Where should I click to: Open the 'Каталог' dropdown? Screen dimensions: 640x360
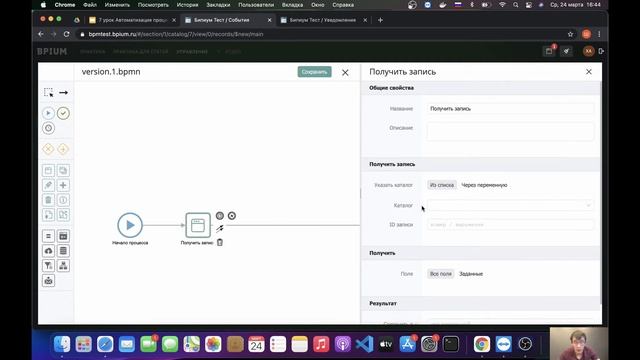510,205
